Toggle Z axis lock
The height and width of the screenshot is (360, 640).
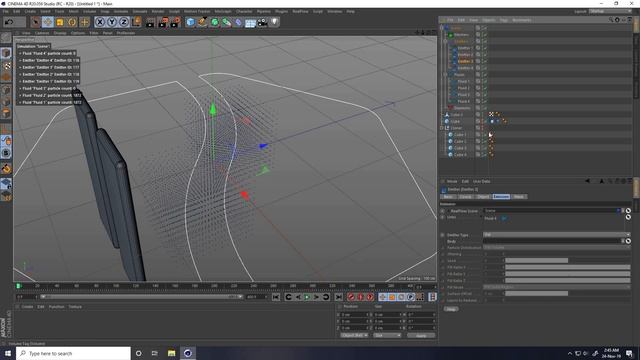tap(124, 22)
